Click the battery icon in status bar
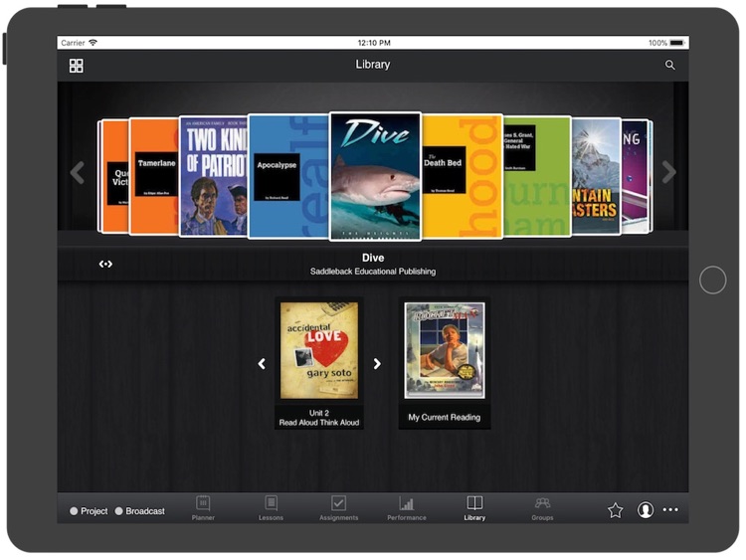 tap(677, 43)
